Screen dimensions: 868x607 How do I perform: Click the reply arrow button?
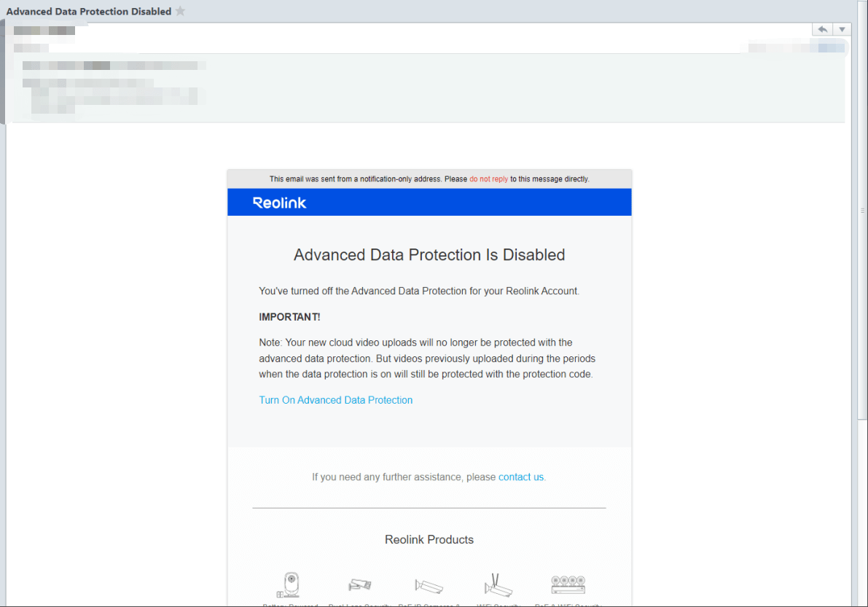(823, 29)
